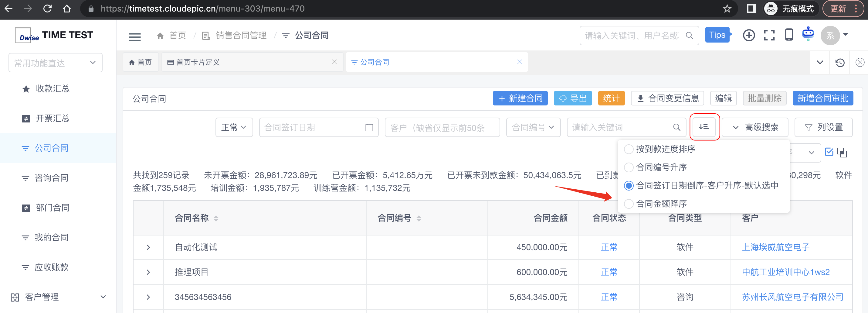Click the 新建合同 button
868x313 pixels.
(x=520, y=98)
